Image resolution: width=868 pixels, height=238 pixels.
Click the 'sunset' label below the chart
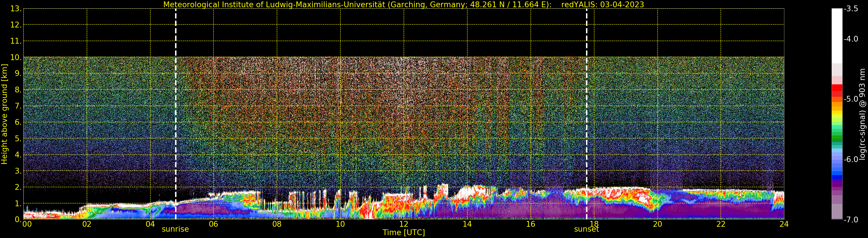(586, 229)
